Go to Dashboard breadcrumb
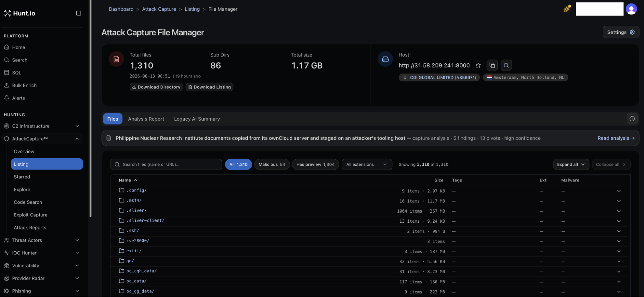 click(121, 9)
